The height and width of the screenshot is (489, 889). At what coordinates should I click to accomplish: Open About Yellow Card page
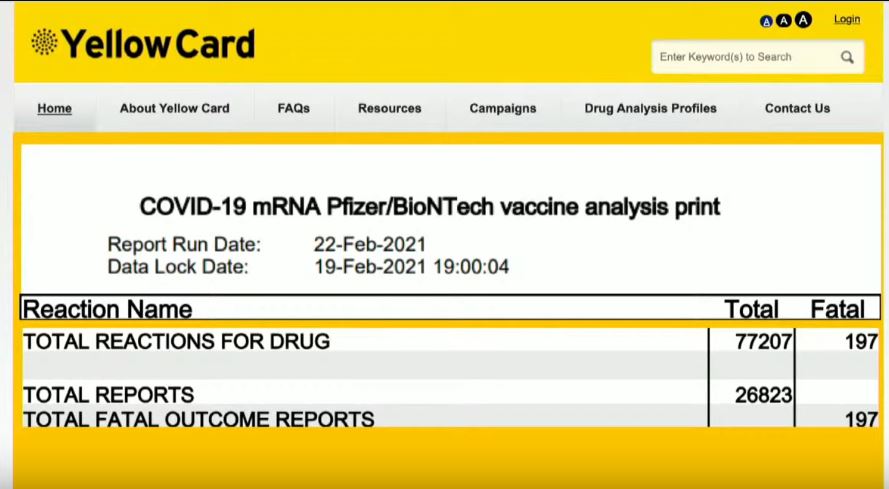click(175, 108)
